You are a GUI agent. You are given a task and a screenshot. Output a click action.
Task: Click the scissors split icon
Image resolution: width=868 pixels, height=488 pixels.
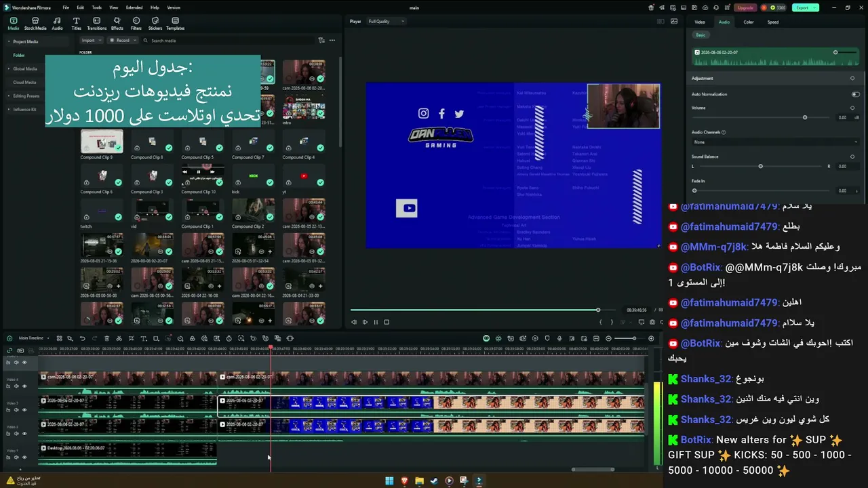pyautogui.click(x=119, y=338)
